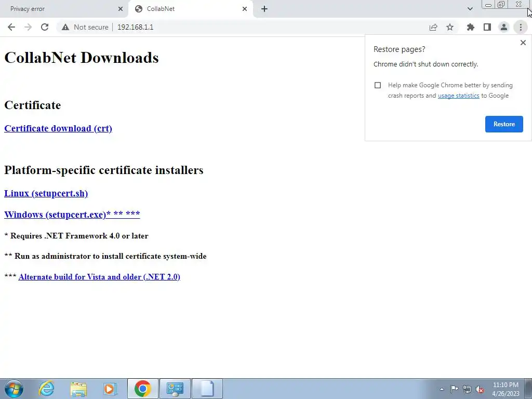
Task: Launch Internet Explorer from the taskbar
Action: click(x=46, y=389)
